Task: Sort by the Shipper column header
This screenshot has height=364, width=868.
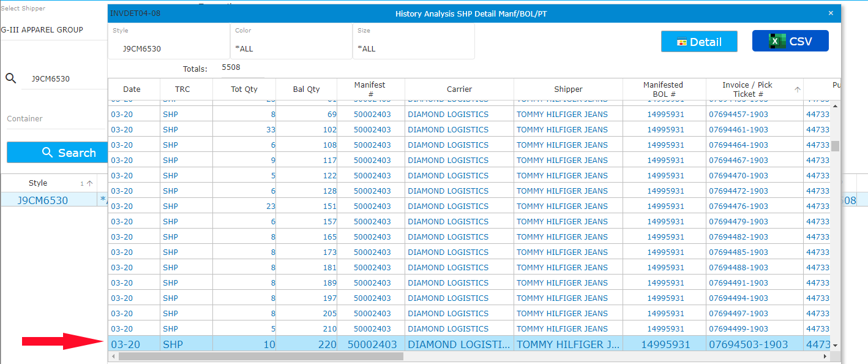Action: click(x=568, y=89)
